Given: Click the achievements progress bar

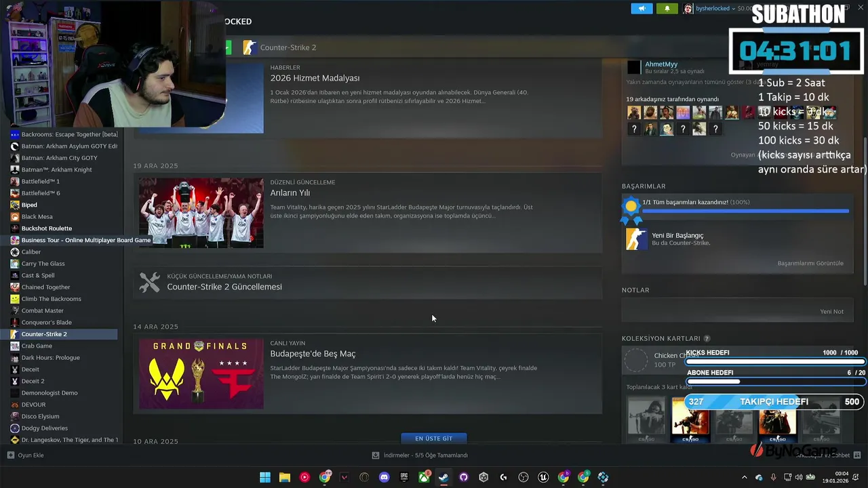Looking at the screenshot, I should pos(745,211).
